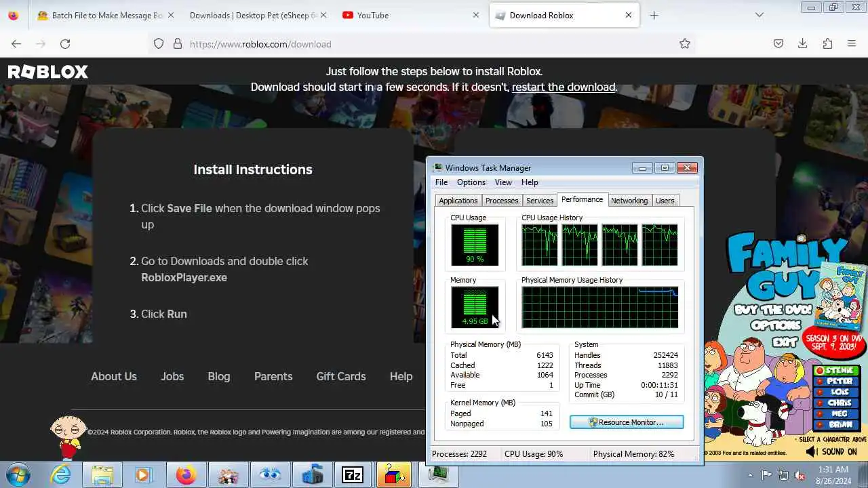Open the Firefox hamburger application menu

tap(852, 44)
